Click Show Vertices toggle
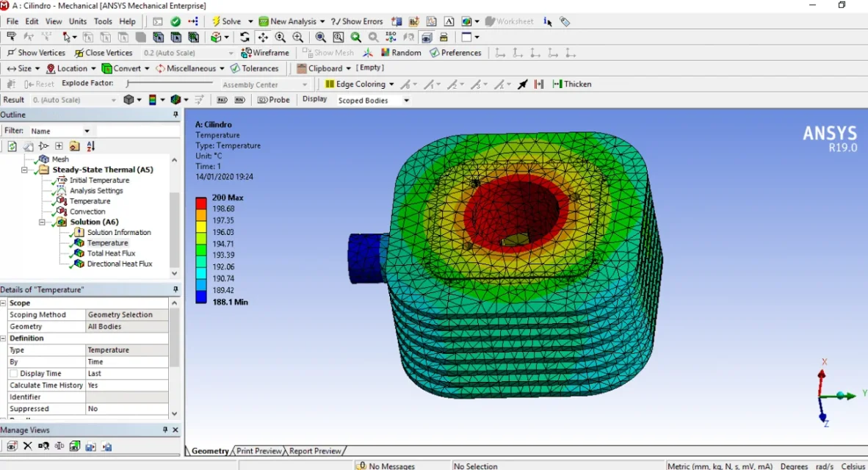 36,53
